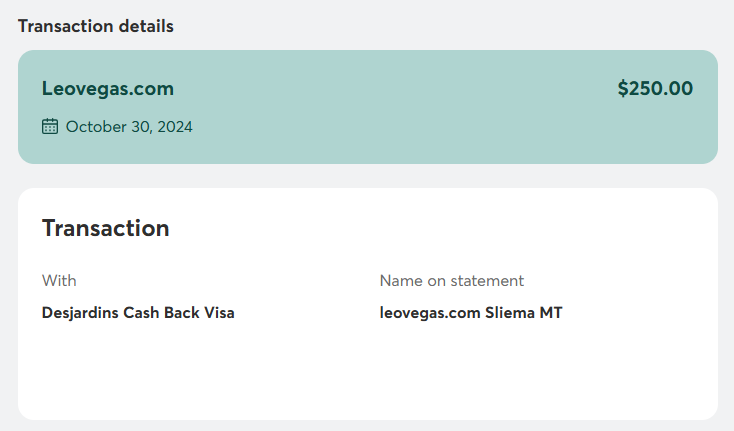Click the month October in the date
The height and width of the screenshot is (431, 734).
click(94, 127)
